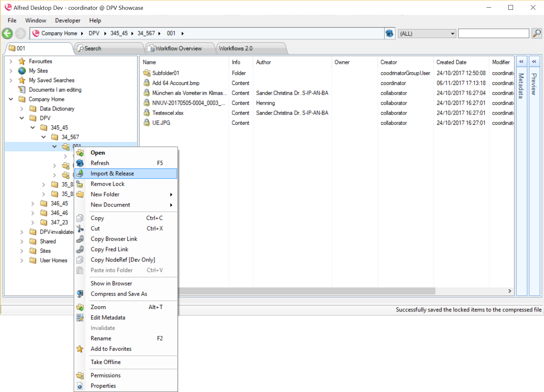This screenshot has width=544, height=392.
Task: Click the lock icon next to UE.JPG
Action: click(147, 123)
